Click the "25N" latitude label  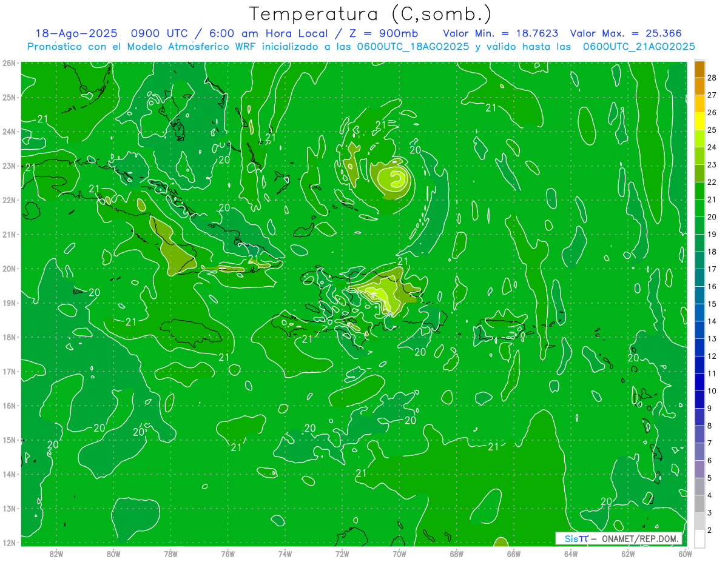[x=9, y=97]
